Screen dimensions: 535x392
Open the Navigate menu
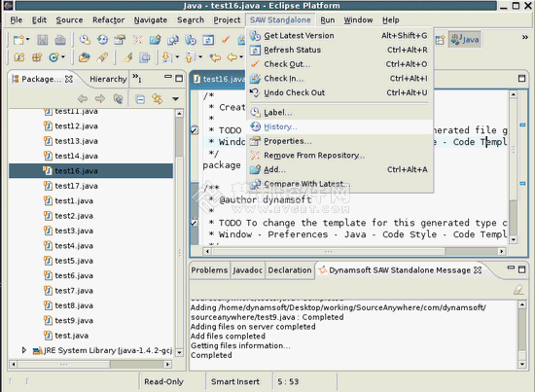pyautogui.click(x=151, y=20)
